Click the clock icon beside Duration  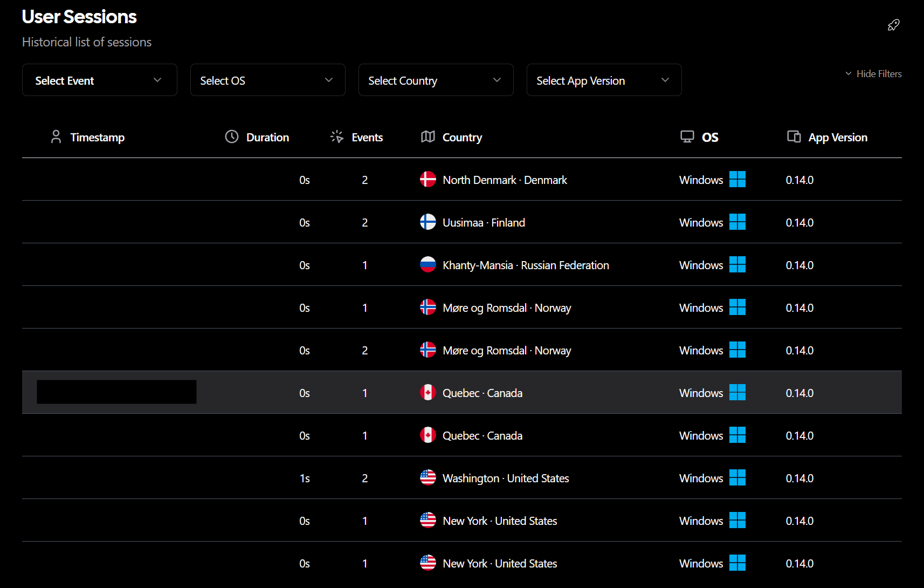point(232,137)
